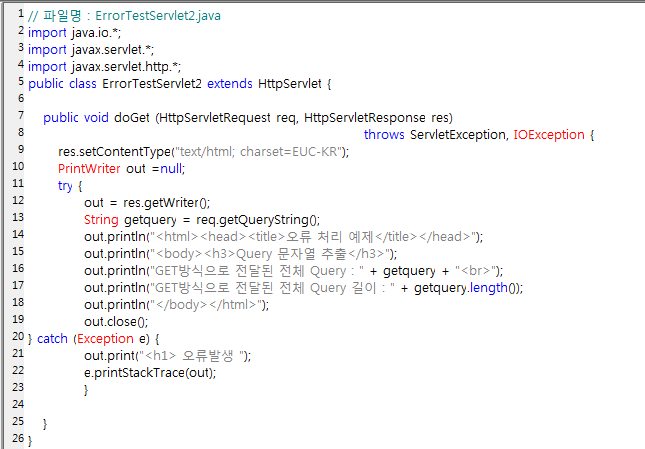Click the red 'IOException' text
645x449 pixels.
coord(549,134)
